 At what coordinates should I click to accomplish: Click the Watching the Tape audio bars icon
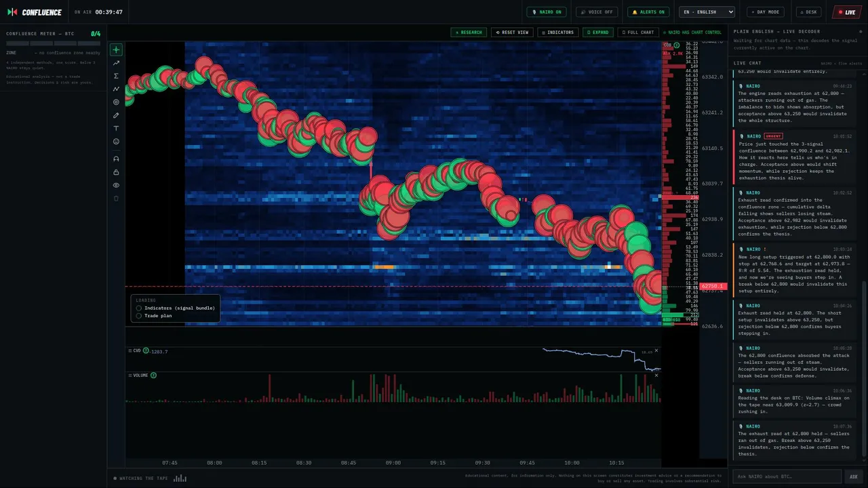coord(180,479)
